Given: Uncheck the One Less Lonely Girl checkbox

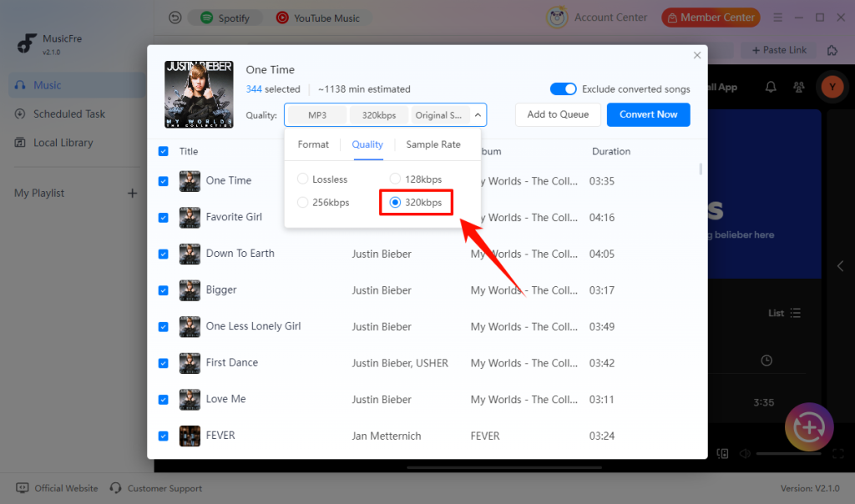Looking at the screenshot, I should pyautogui.click(x=163, y=327).
